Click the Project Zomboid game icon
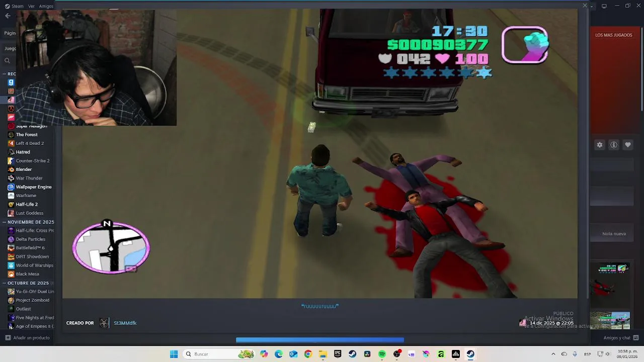This screenshot has height=362, width=644. (x=11, y=300)
